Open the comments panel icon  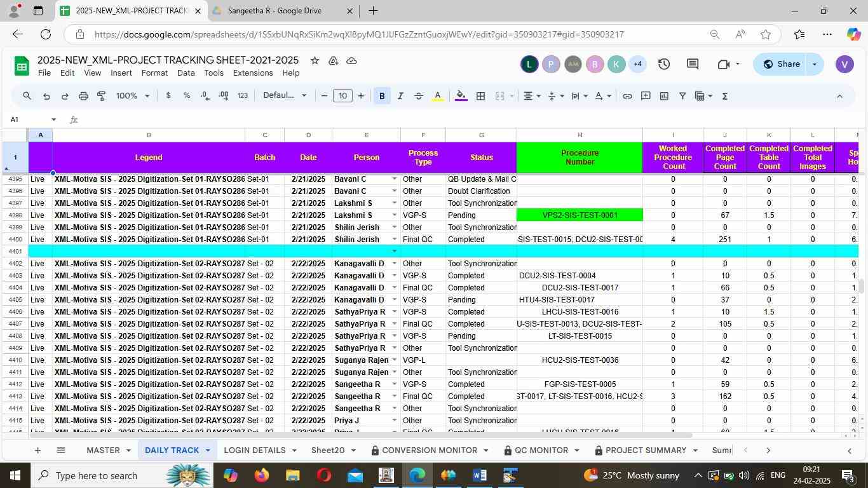[x=693, y=64]
